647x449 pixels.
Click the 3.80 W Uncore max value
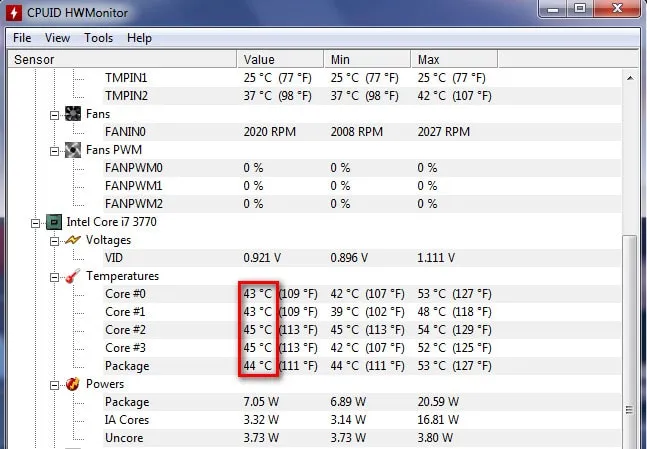(x=435, y=438)
